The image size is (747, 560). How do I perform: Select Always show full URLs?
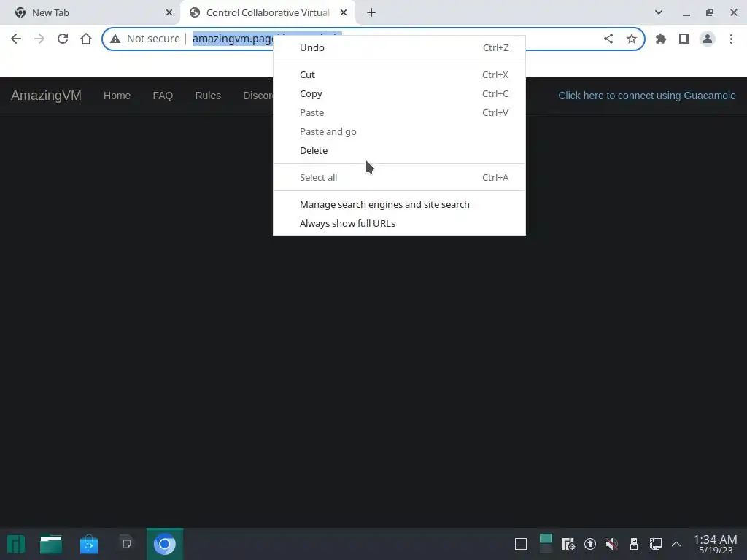coord(399,223)
